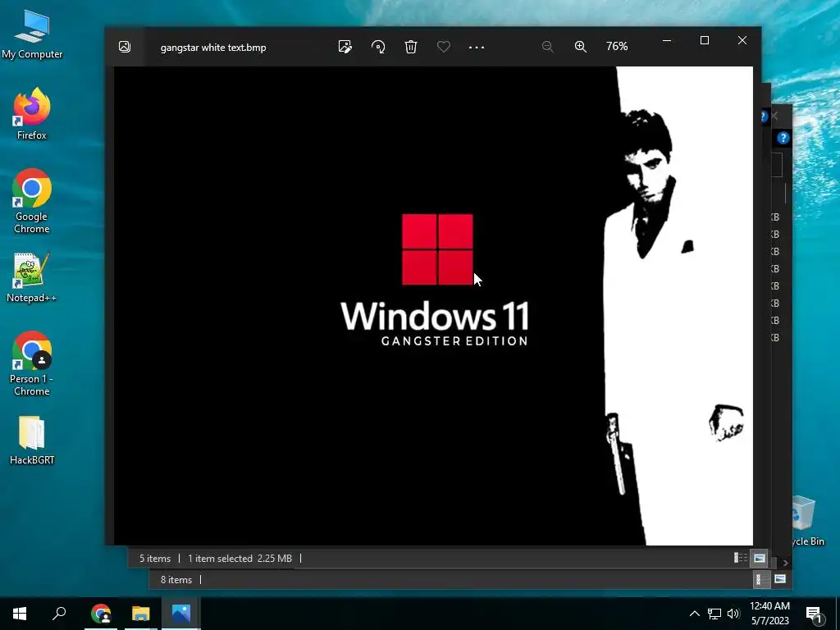The height and width of the screenshot is (630, 840).
Task: Click the displayed Windows 11 Gangster image
Action: coord(433,305)
